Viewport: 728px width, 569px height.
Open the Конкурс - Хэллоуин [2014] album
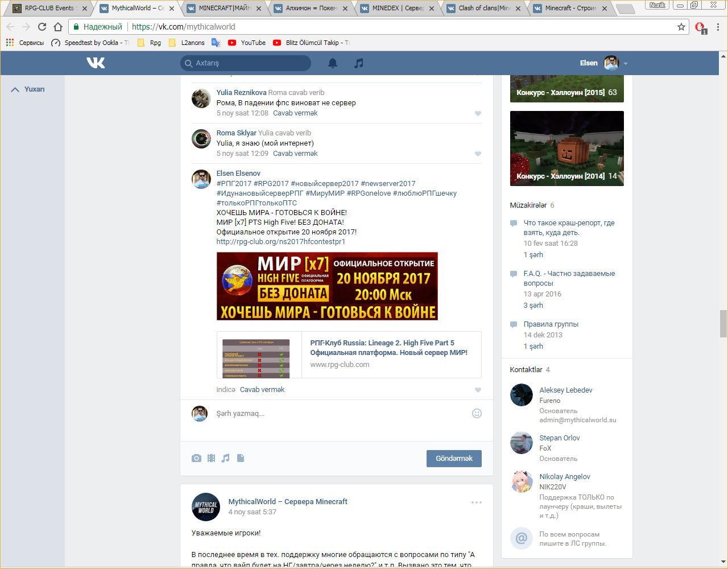[567, 149]
